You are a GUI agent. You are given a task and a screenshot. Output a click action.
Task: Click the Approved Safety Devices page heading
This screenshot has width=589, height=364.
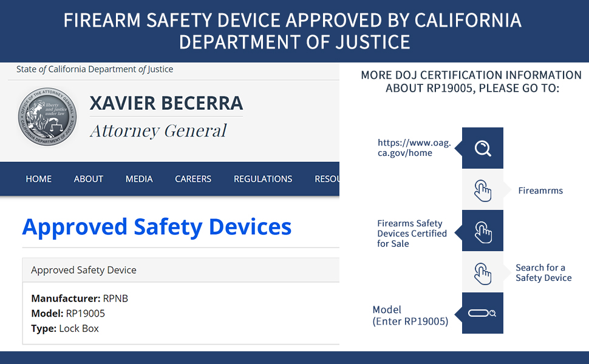157,227
